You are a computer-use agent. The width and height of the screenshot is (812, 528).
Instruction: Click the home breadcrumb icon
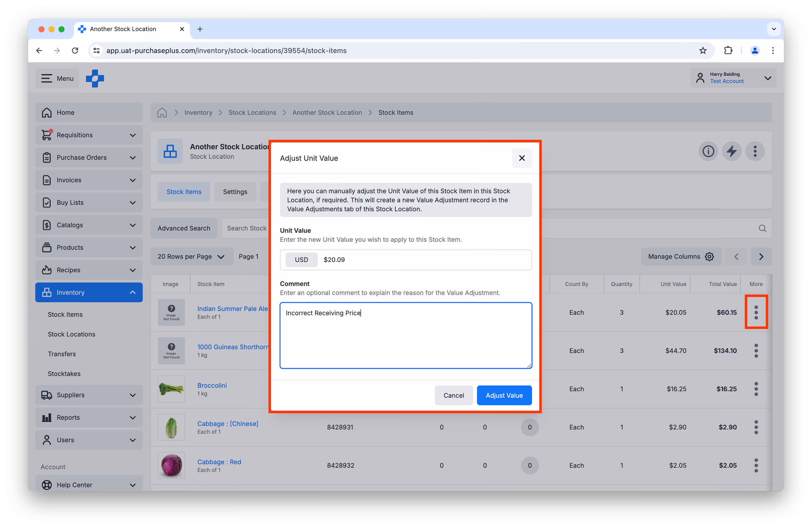(x=162, y=112)
